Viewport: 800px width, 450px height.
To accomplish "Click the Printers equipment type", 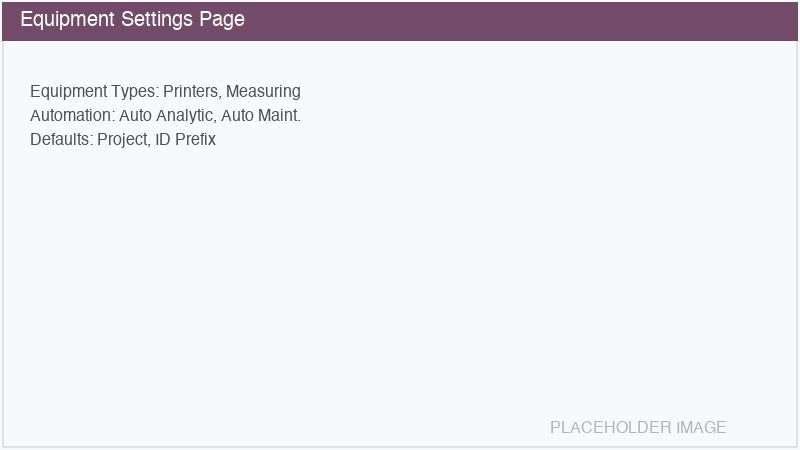I will pos(192,92).
